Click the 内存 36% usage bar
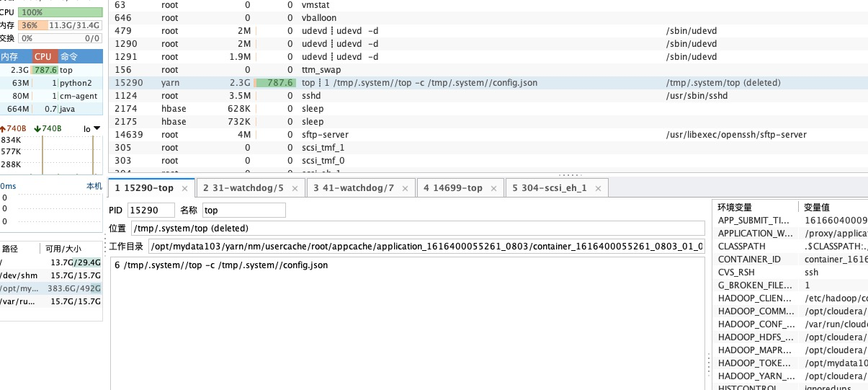 click(x=61, y=25)
